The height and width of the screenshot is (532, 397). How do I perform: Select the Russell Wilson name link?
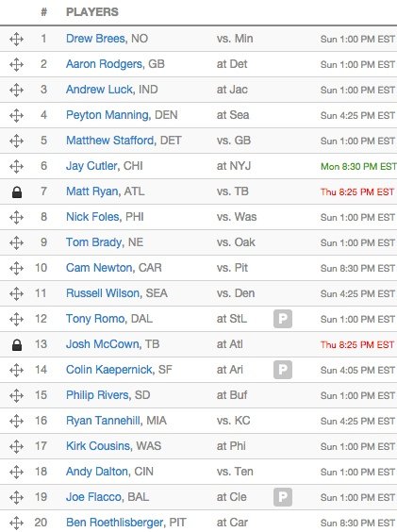click(x=103, y=293)
